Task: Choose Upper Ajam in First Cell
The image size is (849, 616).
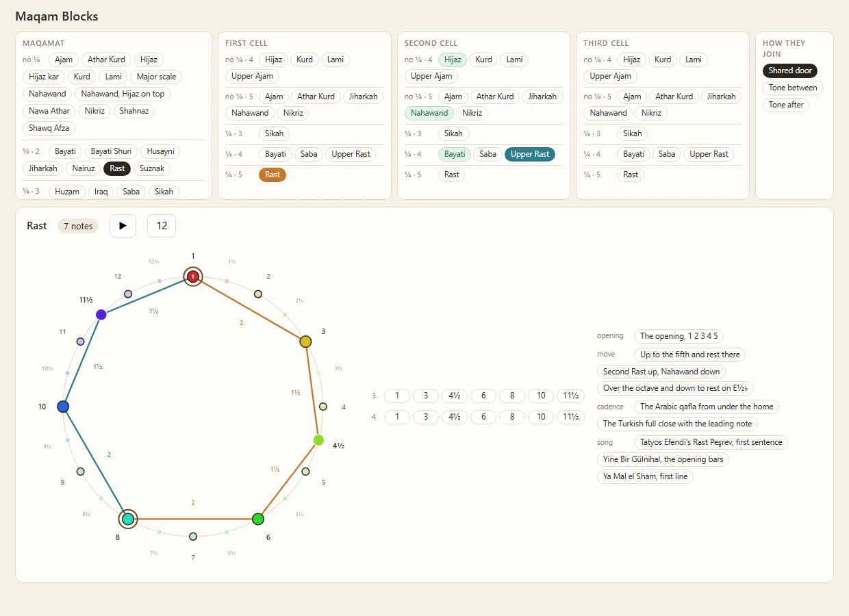Action: (x=253, y=76)
